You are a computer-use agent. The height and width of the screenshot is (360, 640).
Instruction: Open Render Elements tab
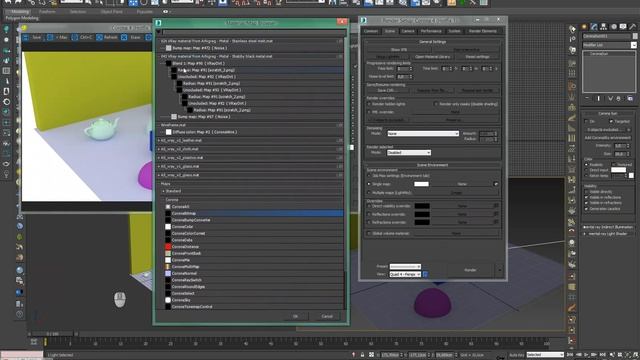(482, 31)
